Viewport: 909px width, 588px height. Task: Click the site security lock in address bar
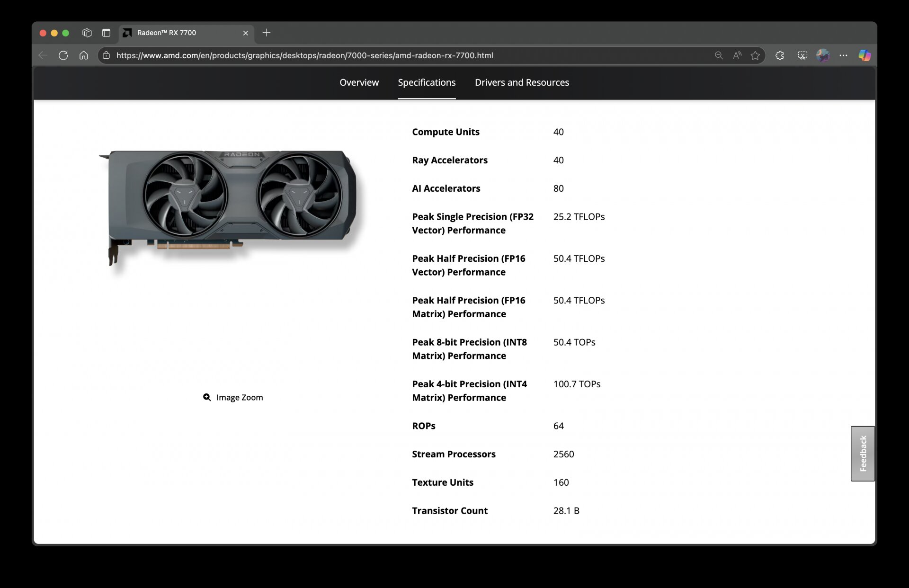(x=107, y=55)
